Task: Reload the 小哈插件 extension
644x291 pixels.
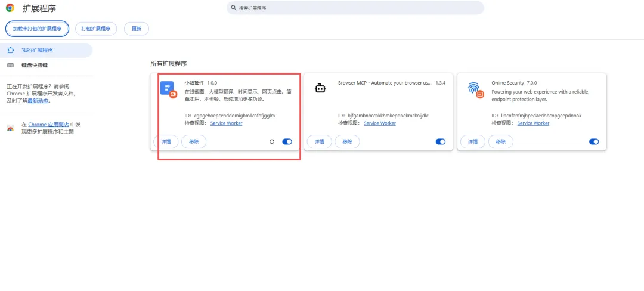Action: pos(271,141)
